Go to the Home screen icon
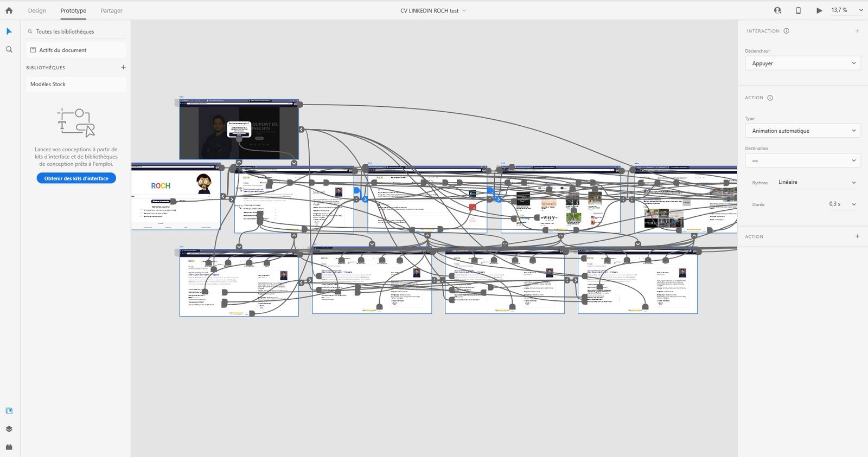The height and width of the screenshot is (457, 868). click(9, 10)
